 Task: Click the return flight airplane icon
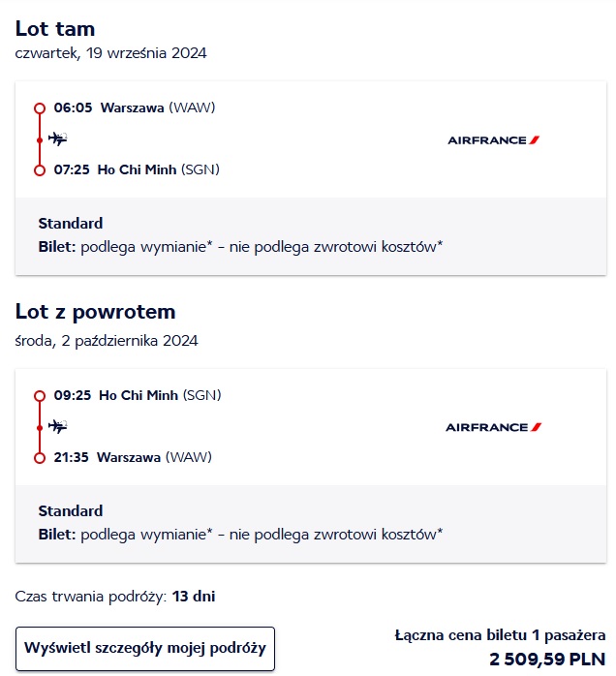[x=57, y=426]
